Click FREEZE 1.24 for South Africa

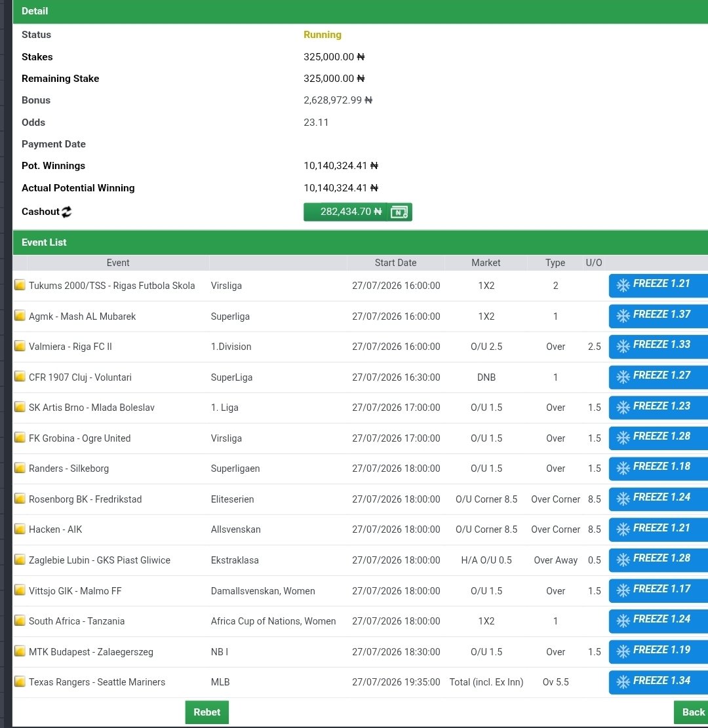(658, 621)
